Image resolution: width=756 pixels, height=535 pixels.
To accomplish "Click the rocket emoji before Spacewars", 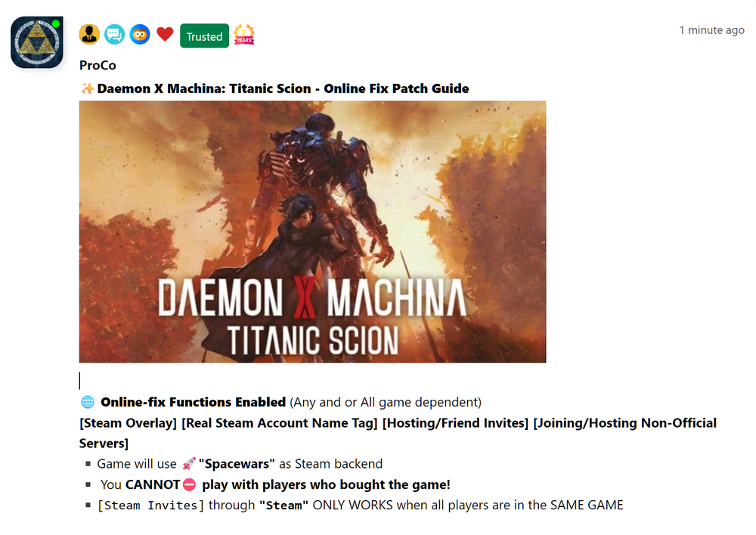I will [189, 464].
